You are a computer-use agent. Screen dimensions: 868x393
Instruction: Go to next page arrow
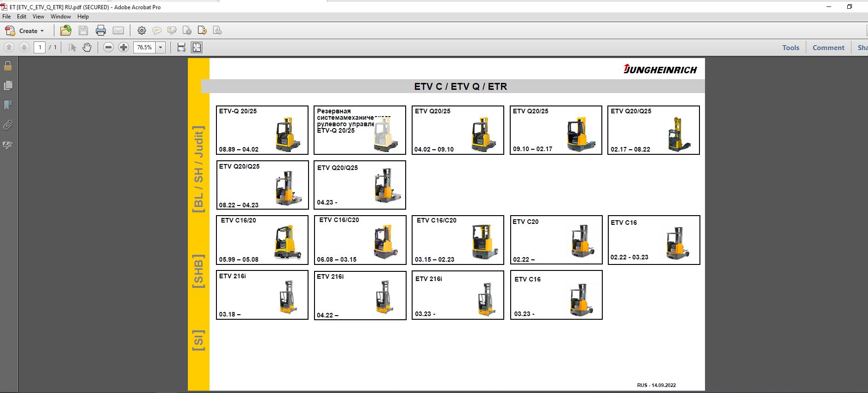(x=24, y=47)
